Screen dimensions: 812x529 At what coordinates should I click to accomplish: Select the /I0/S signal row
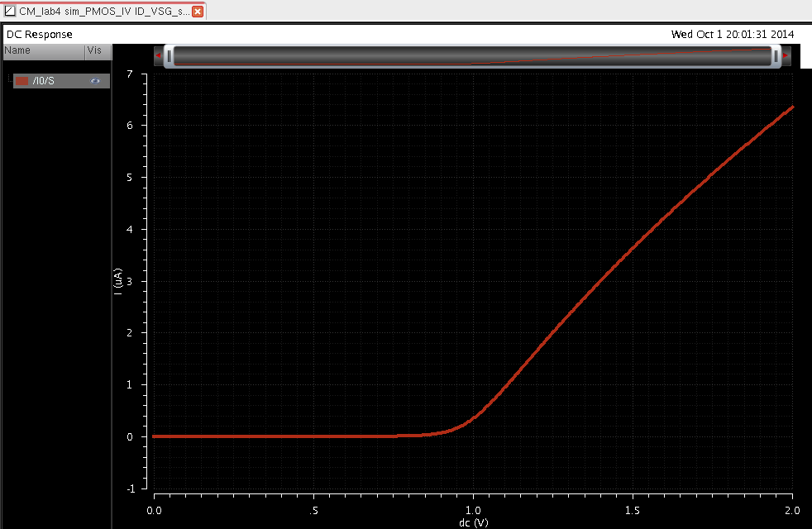[61, 81]
